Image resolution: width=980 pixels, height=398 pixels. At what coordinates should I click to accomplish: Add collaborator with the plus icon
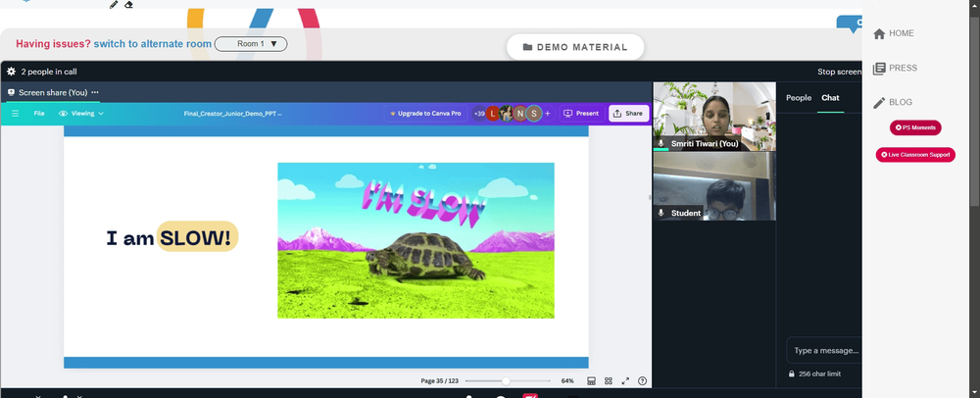[x=548, y=114]
